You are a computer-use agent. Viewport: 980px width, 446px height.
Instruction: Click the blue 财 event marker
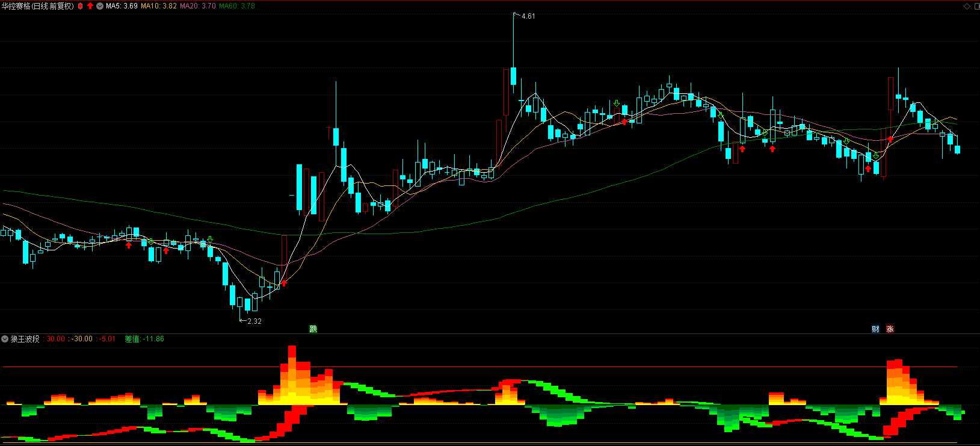875,329
